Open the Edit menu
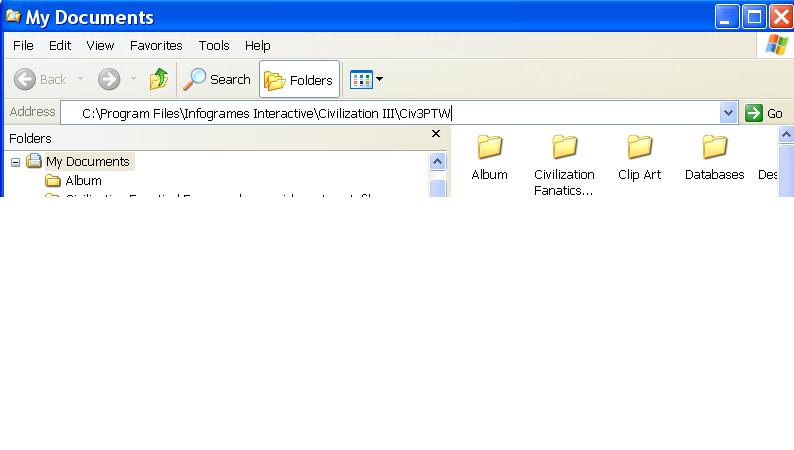Viewport: 794px width, 450px height. click(60, 46)
